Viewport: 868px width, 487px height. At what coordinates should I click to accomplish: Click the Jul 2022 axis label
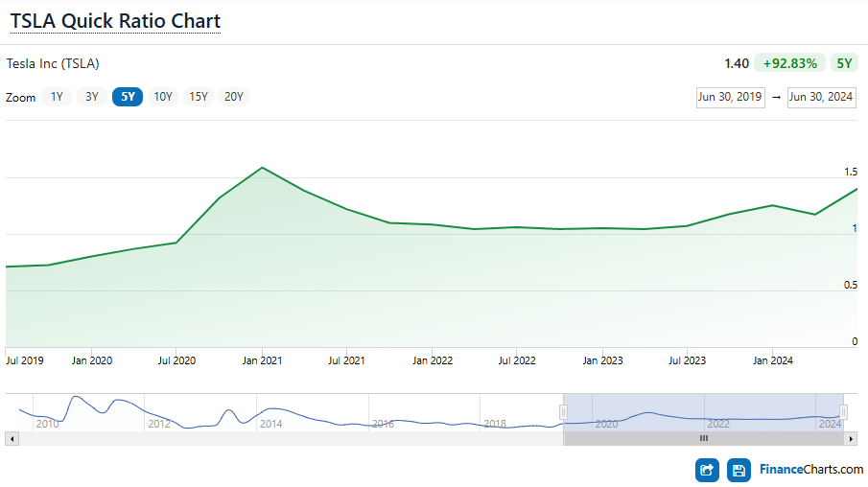(x=517, y=360)
